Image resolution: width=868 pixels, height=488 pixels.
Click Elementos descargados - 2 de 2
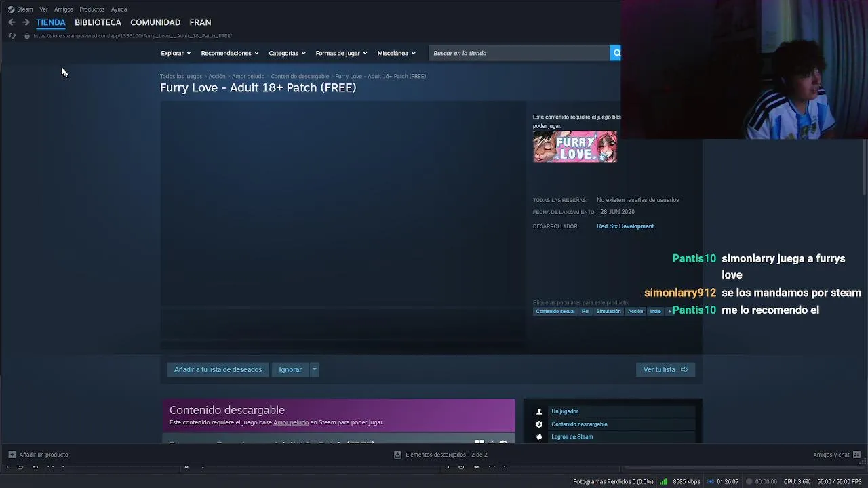pos(446,455)
